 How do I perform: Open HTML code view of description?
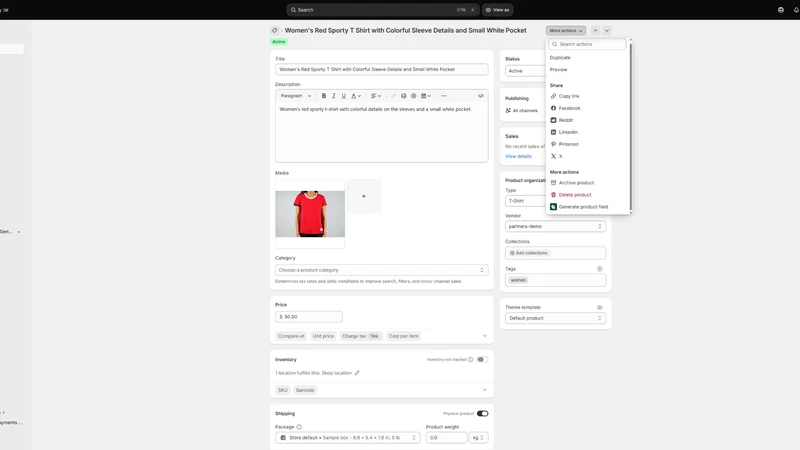tap(481, 96)
